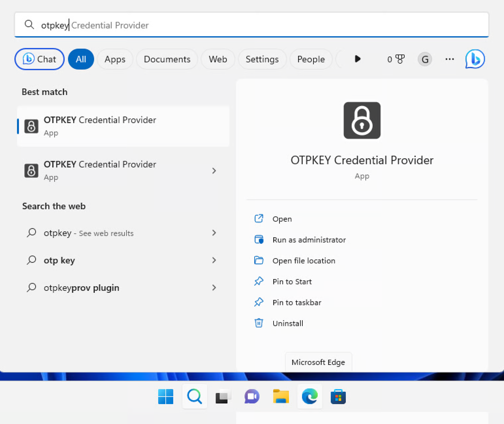504x424 pixels.
Task: Switch to the Settings filter tab
Action: pyautogui.click(x=262, y=59)
